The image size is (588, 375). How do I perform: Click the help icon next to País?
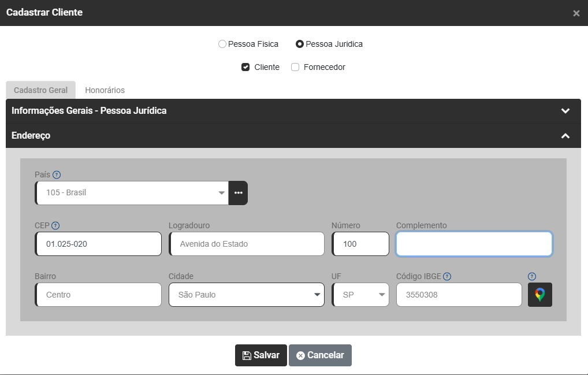(57, 174)
